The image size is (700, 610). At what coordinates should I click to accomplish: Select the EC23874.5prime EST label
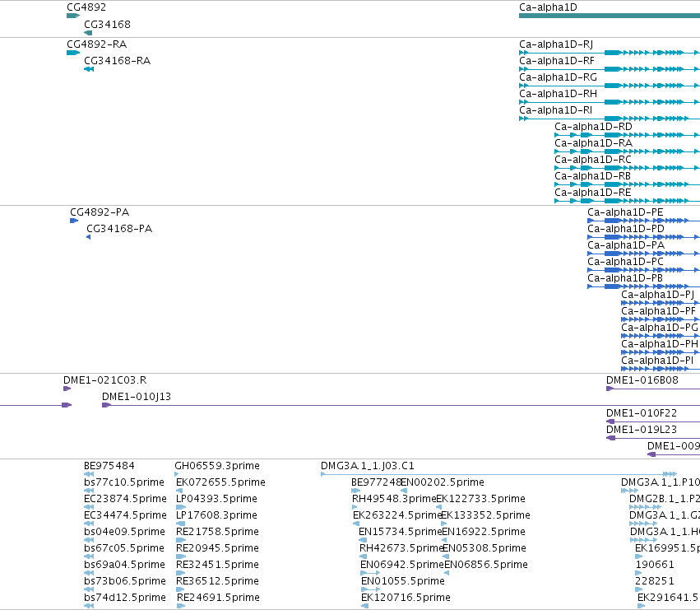point(125,499)
